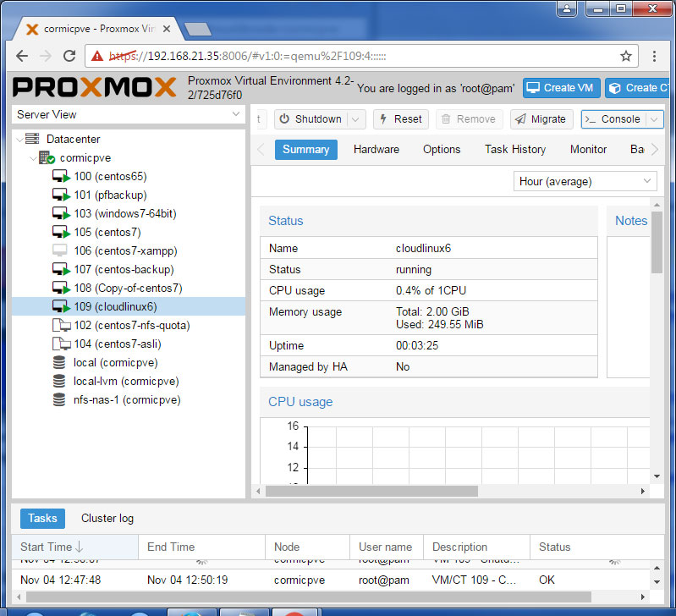Click the template icon for 104 (centos7-asli)
The height and width of the screenshot is (616, 676).
click(61, 344)
